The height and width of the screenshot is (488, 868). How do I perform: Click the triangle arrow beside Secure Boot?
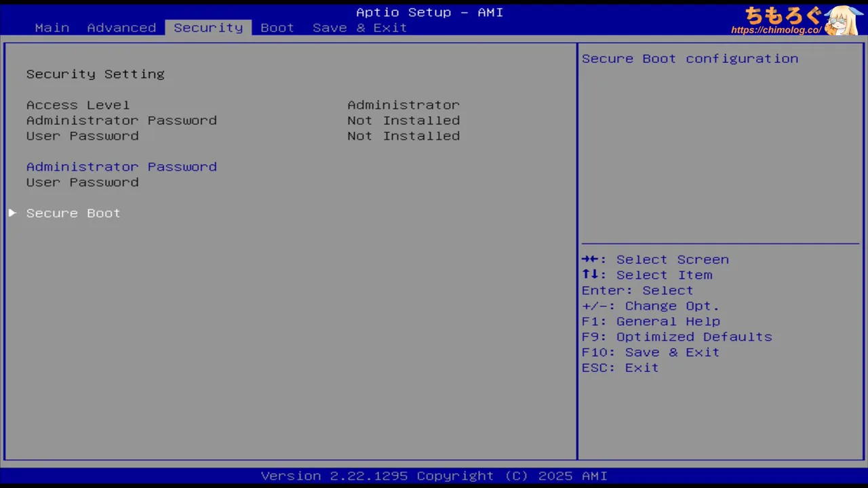click(12, 213)
